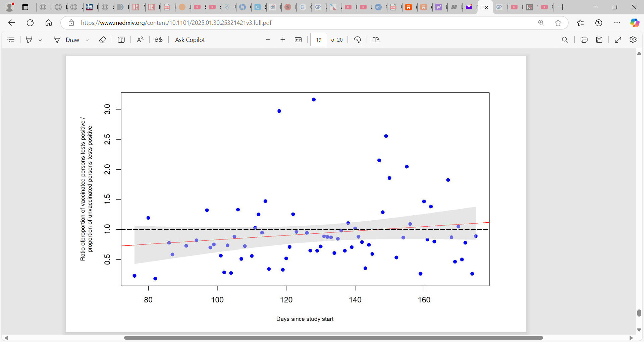The height and width of the screenshot is (342, 644).
Task: Switch to the DR tab
Action: pos(454,7)
